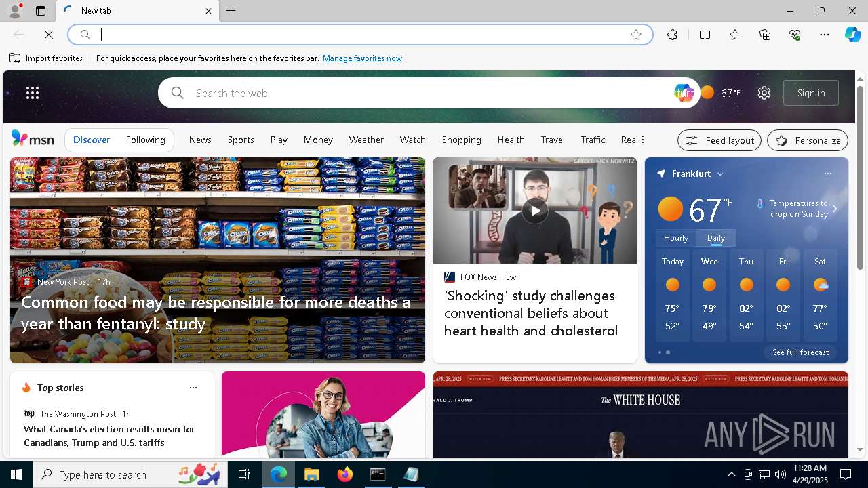The height and width of the screenshot is (488, 868).
Task: Open volume control in tray
Action: pyautogui.click(x=780, y=474)
